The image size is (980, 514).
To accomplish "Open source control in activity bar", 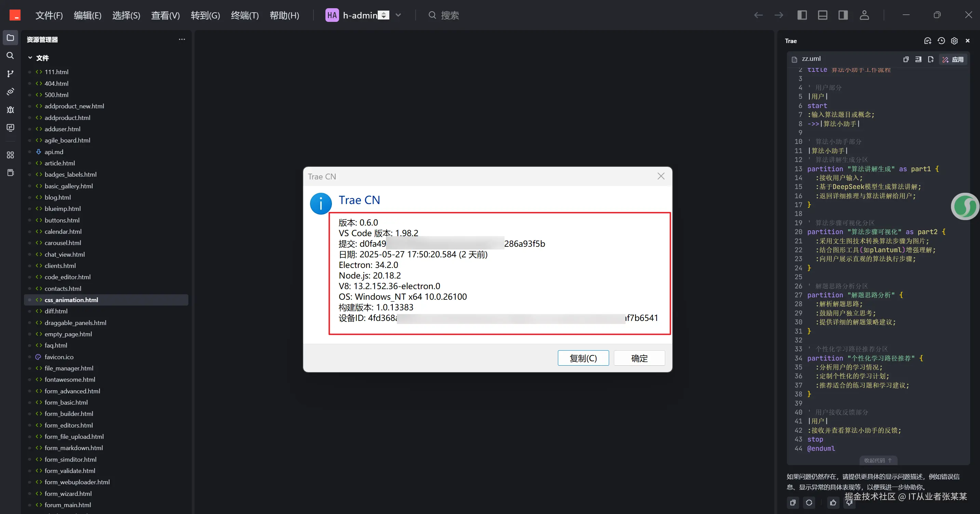I will pos(10,73).
